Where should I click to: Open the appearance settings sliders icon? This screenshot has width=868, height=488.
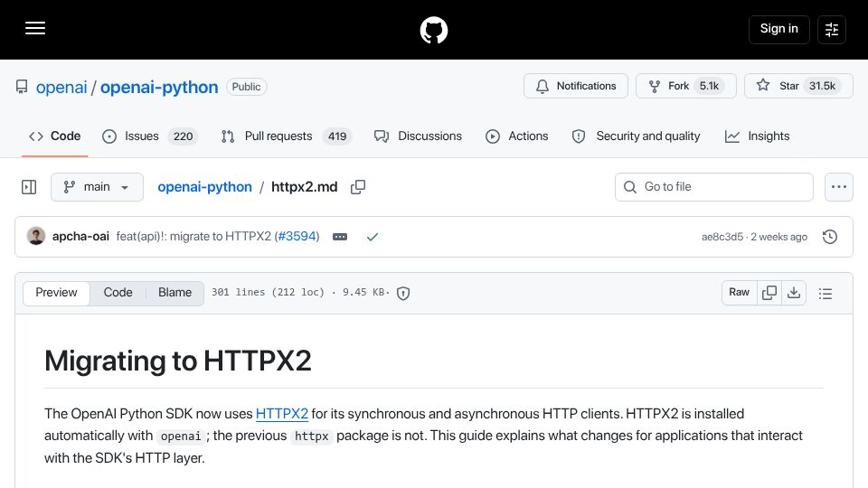click(832, 29)
